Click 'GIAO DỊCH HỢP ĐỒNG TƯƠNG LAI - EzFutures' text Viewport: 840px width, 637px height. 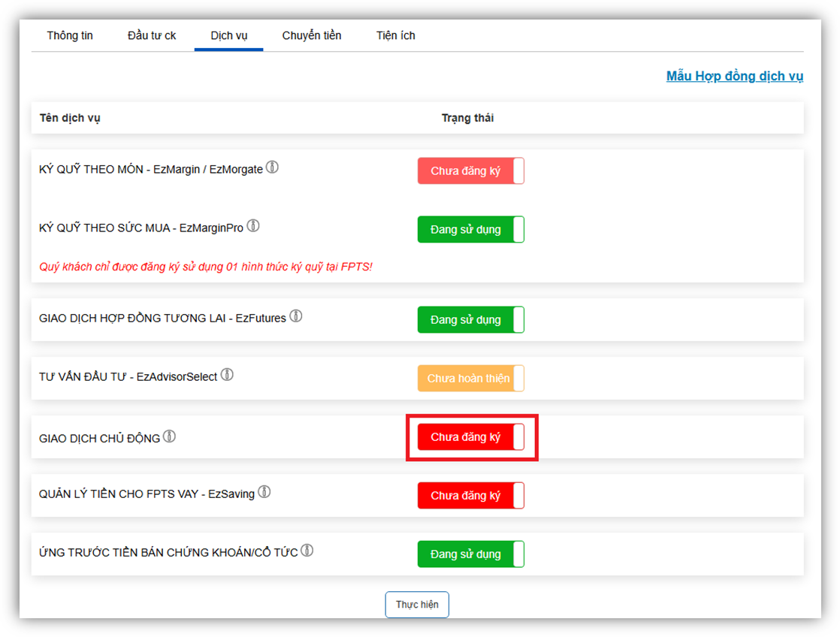pyautogui.click(x=163, y=318)
